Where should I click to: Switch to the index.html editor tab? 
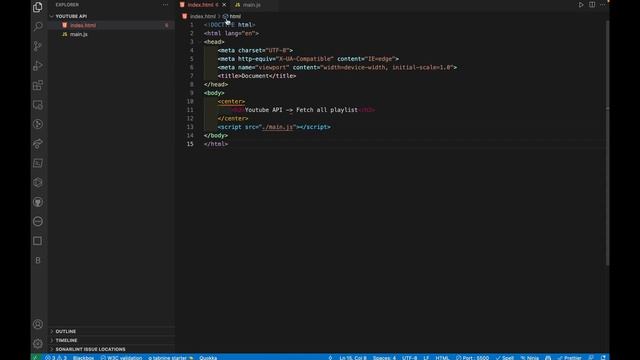point(203,5)
